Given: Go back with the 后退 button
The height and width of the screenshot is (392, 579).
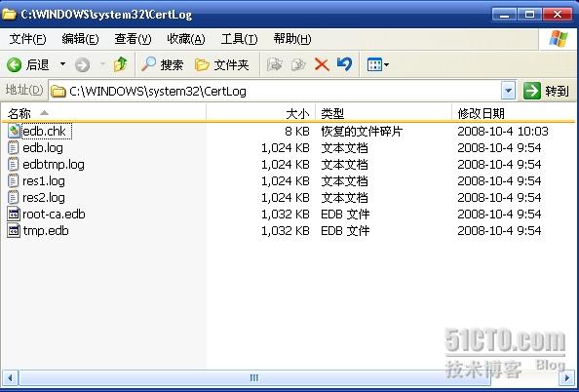Looking at the screenshot, I should tap(27, 65).
